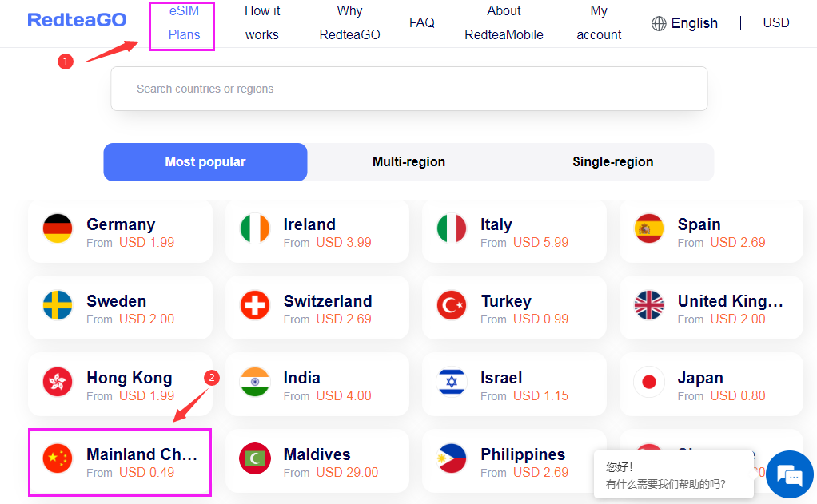817x504 pixels.
Task: Click the Germany flag icon
Action: tap(58, 229)
